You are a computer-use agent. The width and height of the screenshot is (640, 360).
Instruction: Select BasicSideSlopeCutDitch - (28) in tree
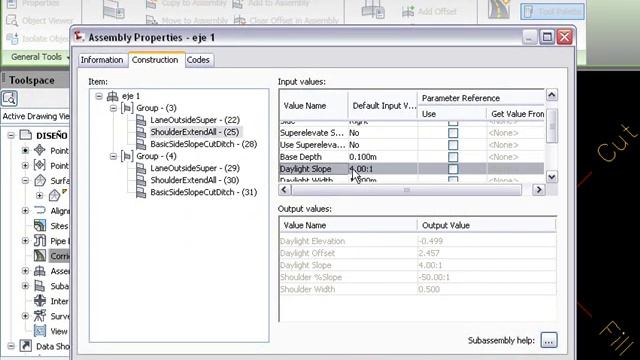pos(204,144)
